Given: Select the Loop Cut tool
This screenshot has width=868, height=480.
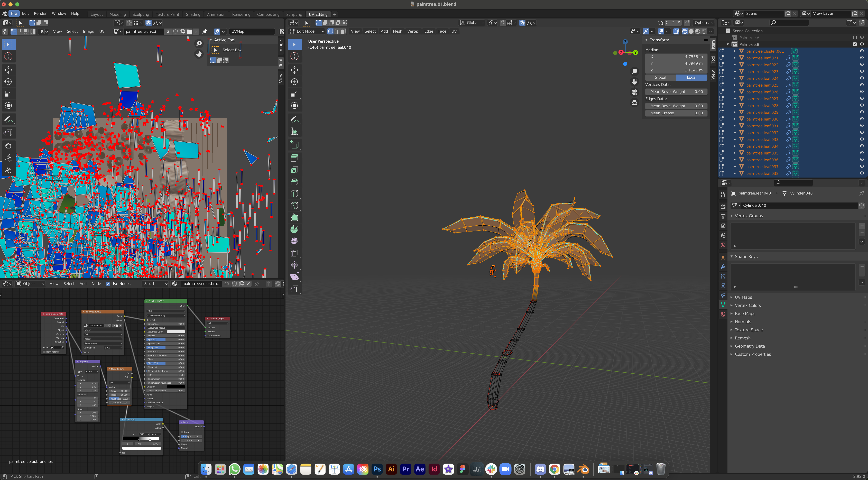Looking at the screenshot, I should click(294, 194).
